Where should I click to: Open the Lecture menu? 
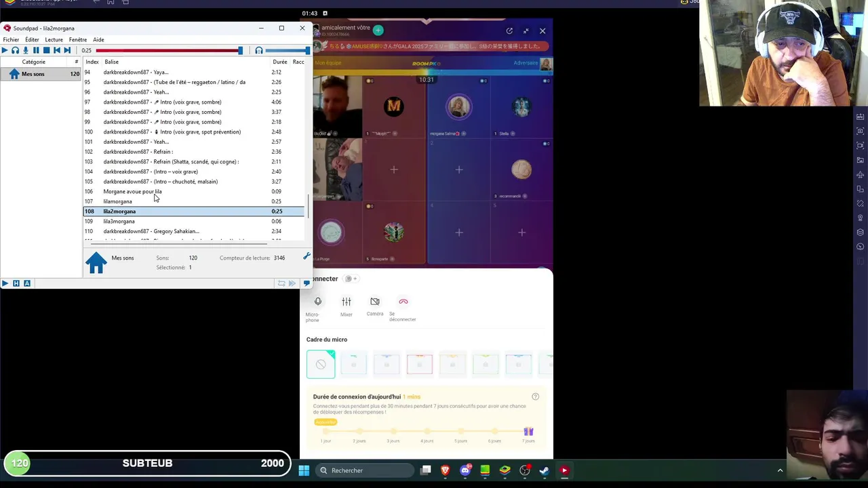(54, 39)
